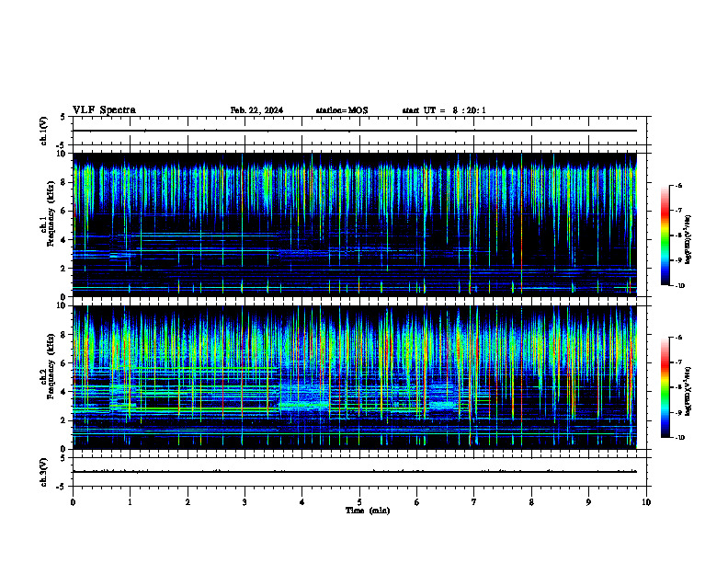Click the "station=MOS" header text

pyautogui.click(x=342, y=110)
